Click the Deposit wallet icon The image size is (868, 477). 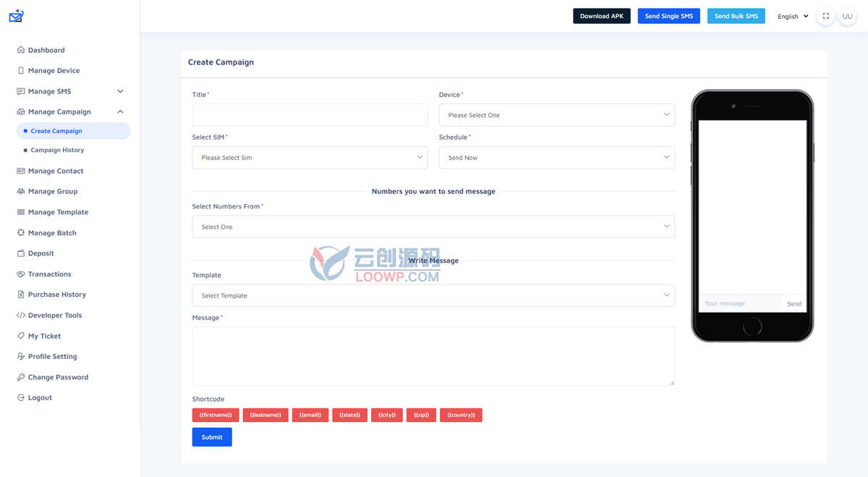21,253
